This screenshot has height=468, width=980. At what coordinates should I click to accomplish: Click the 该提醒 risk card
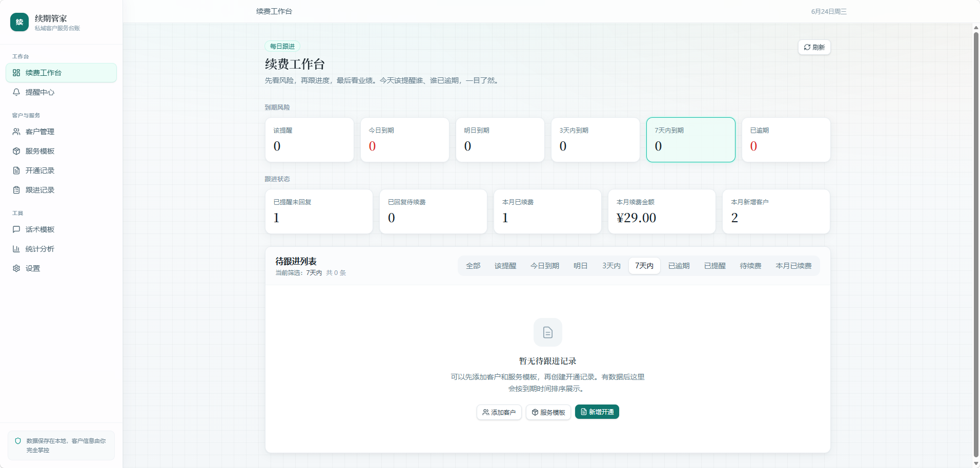click(310, 140)
